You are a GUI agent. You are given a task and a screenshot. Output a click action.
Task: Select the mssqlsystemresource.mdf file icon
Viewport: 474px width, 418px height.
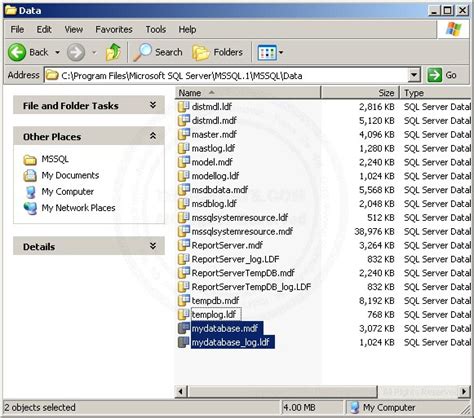coord(184,231)
